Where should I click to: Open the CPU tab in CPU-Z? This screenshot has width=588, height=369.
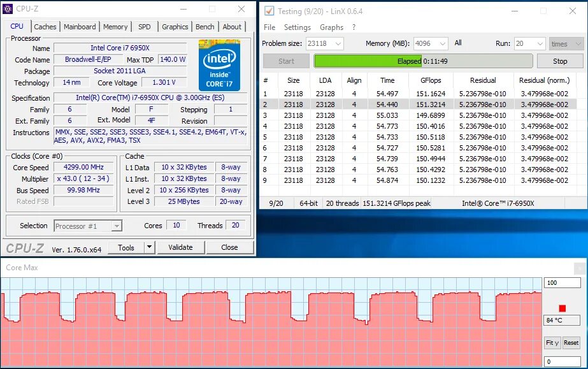click(17, 26)
